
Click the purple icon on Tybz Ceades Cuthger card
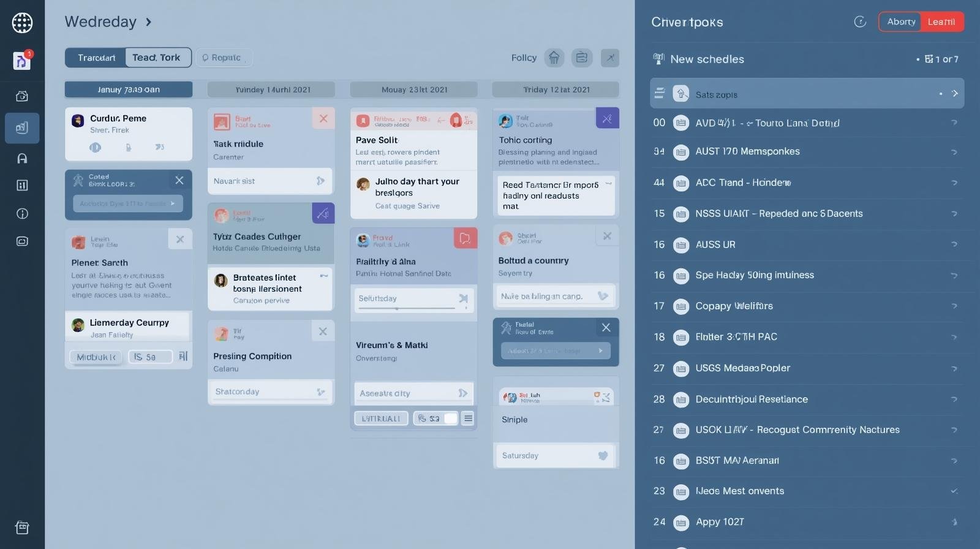(x=323, y=213)
